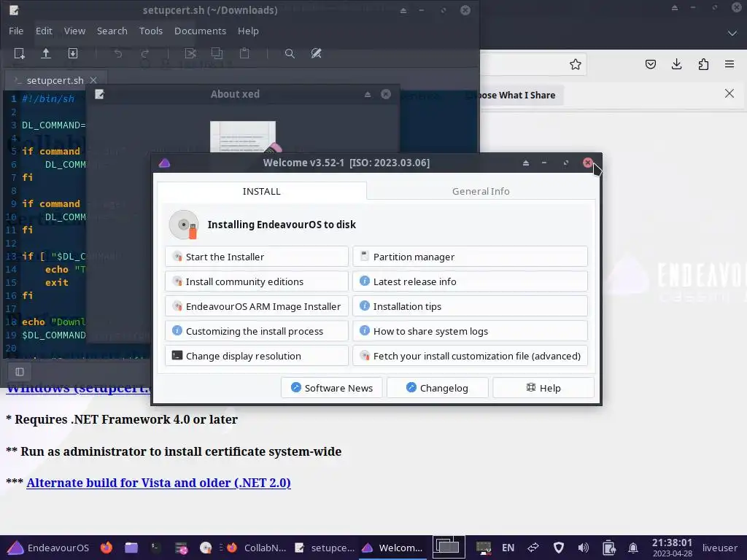Open the notifications bell in tray
The height and width of the screenshot is (560, 747).
pyautogui.click(x=633, y=548)
